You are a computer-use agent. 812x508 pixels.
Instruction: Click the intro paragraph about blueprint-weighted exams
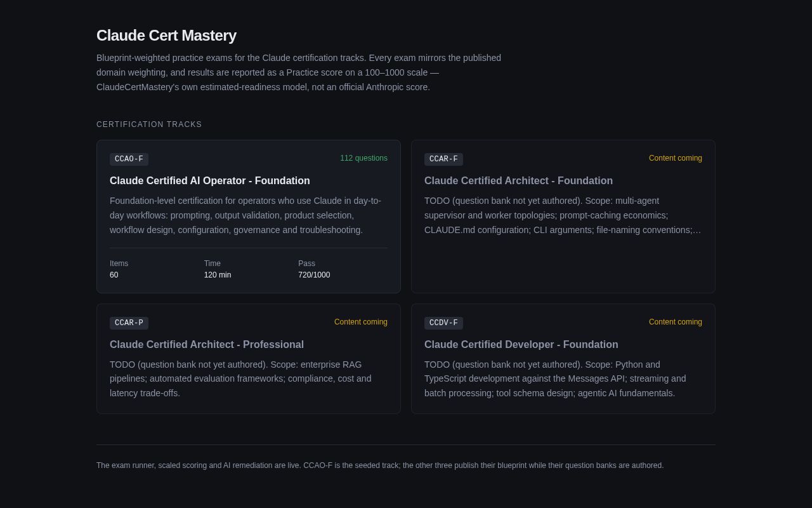(x=299, y=72)
